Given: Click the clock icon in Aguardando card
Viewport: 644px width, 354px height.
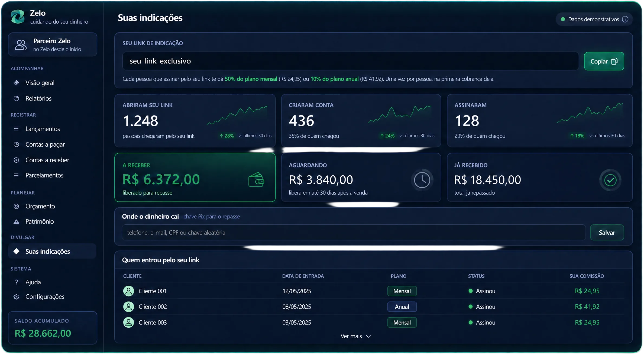Looking at the screenshot, I should (422, 180).
